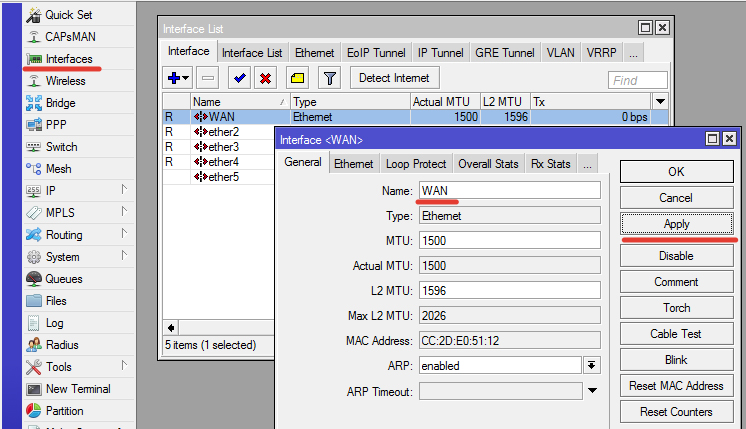Click the Torch button
Image resolution: width=746 pixels, height=429 pixels.
point(676,308)
